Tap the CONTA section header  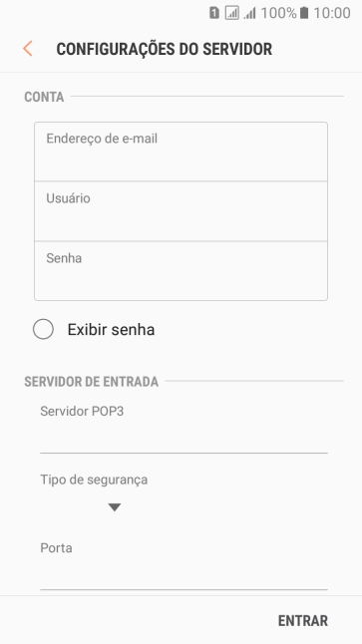44,97
